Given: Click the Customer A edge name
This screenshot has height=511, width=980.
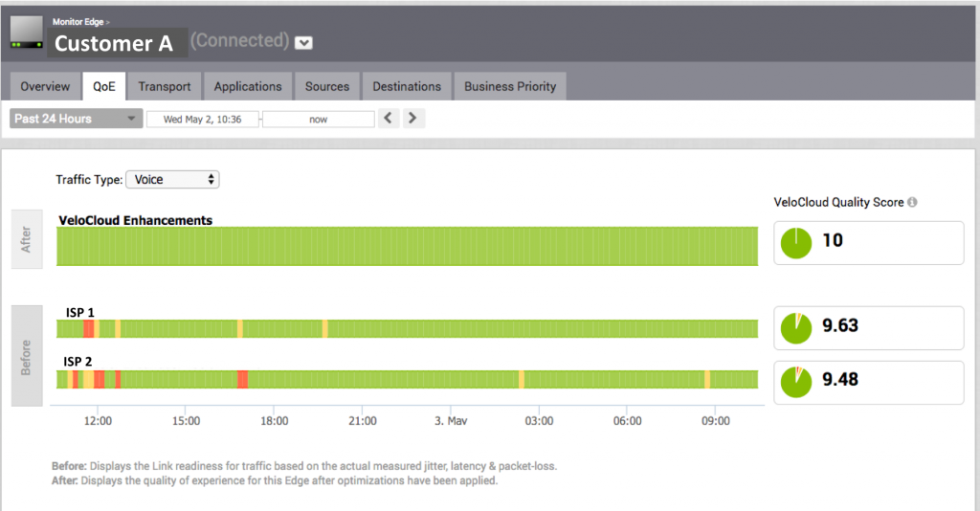Looking at the screenshot, I should click(x=114, y=44).
